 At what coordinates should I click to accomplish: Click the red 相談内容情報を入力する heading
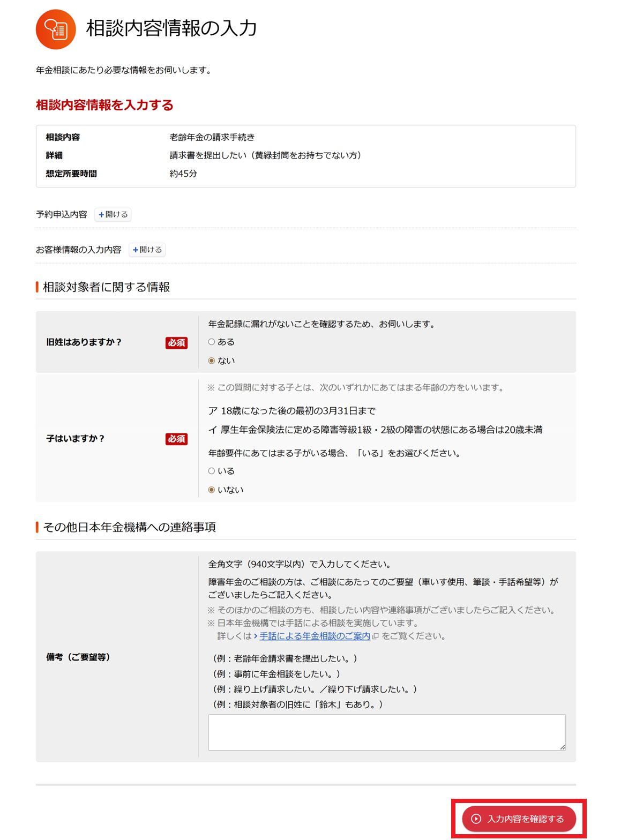click(x=104, y=105)
